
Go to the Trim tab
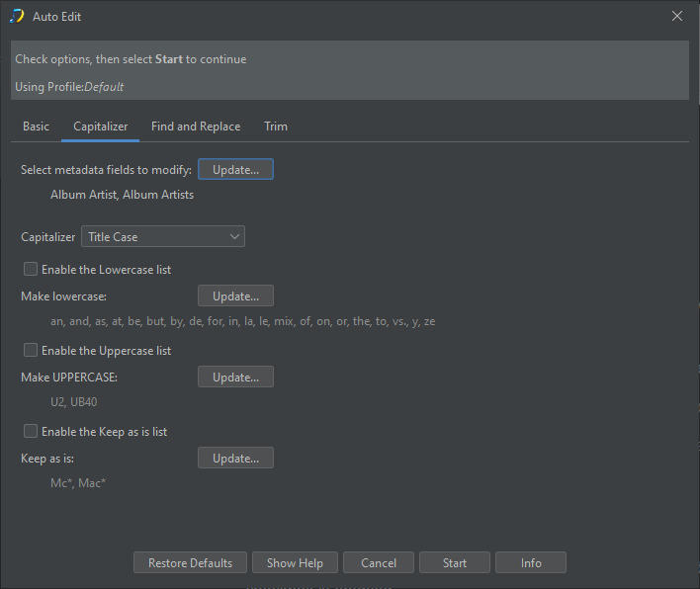click(x=276, y=126)
